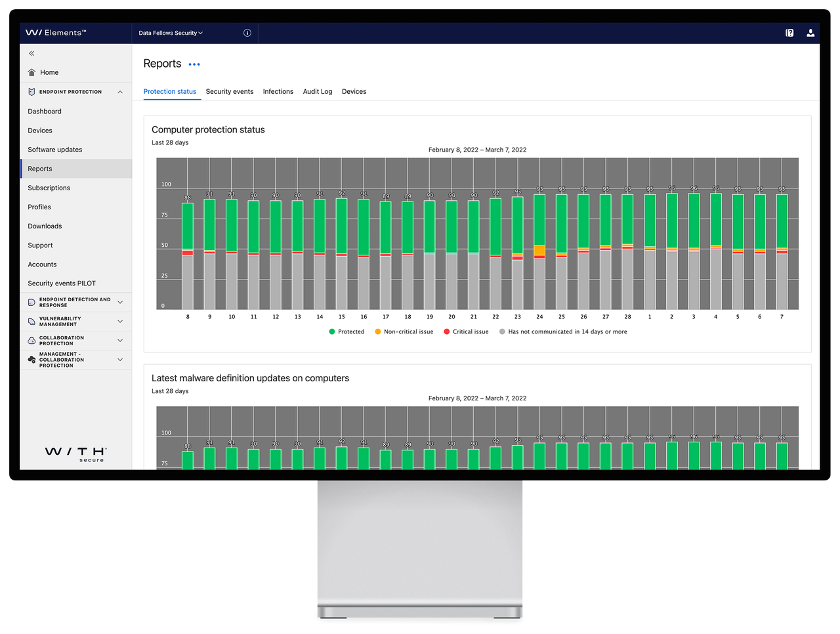Click the Endpoint Protection shield icon in sidebar
The width and height of the screenshot is (840, 634).
31,91
